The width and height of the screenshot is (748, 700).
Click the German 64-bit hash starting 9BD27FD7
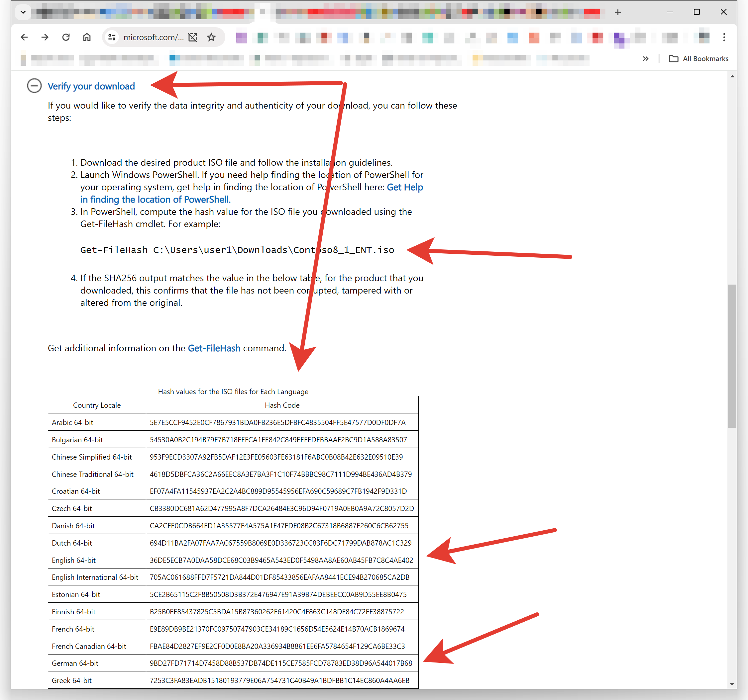pyautogui.click(x=281, y=663)
